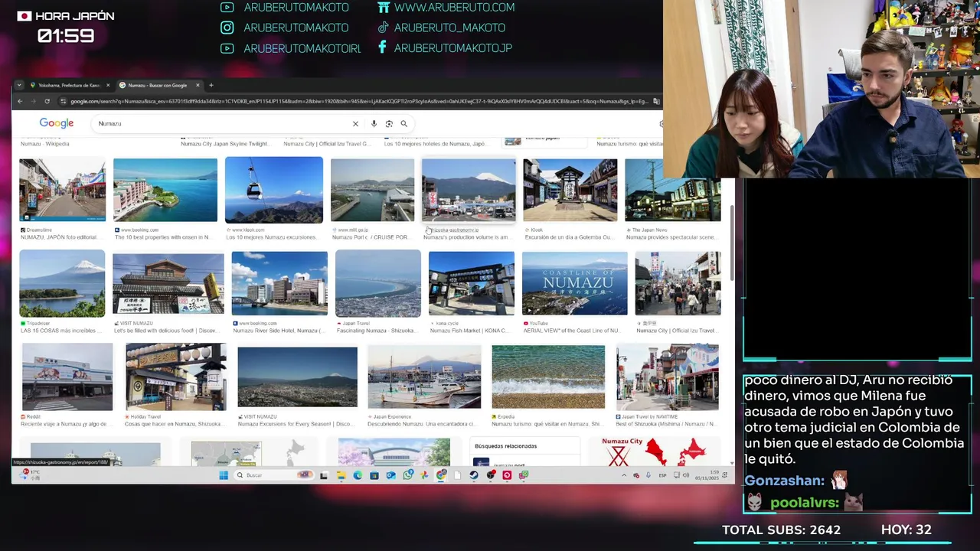The height and width of the screenshot is (551, 980).
Task: Close the Yokohama Maps tab
Action: 108,85
